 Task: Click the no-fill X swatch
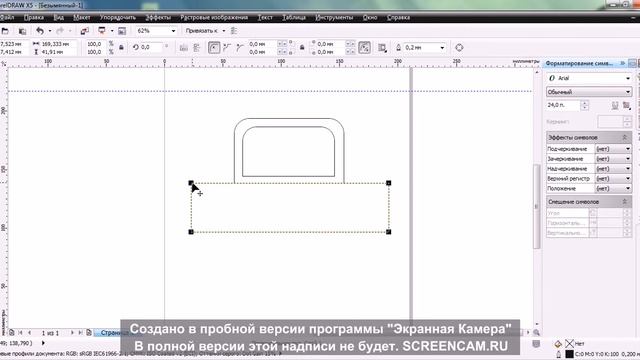point(569,344)
